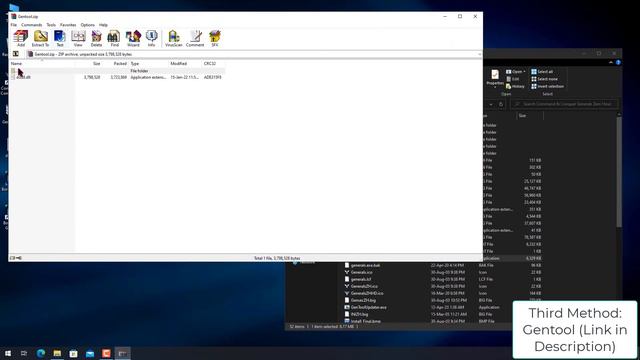This screenshot has height=360, width=640.
Task: Open the File menu in WinRAR
Action: click(14, 25)
